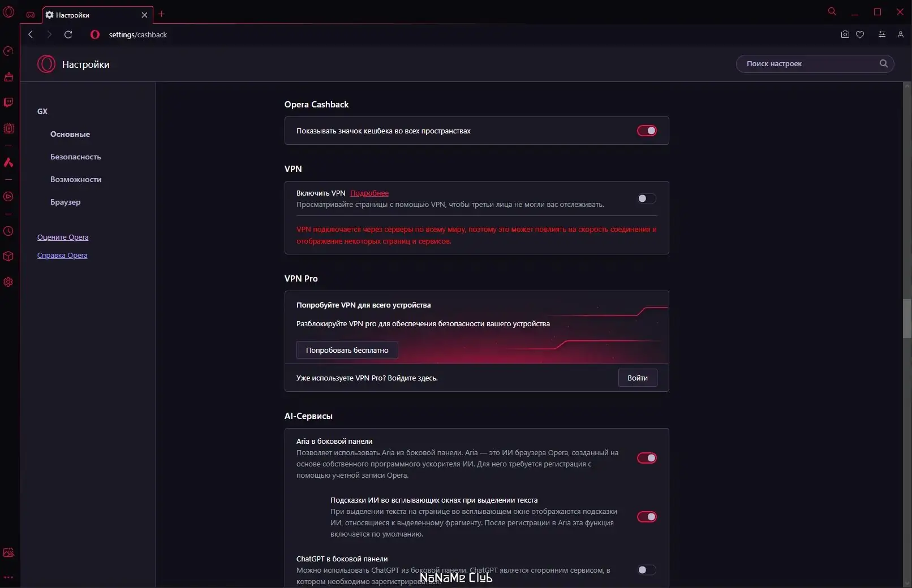Turn on ChatGPT in sidebar toggle

click(x=647, y=570)
